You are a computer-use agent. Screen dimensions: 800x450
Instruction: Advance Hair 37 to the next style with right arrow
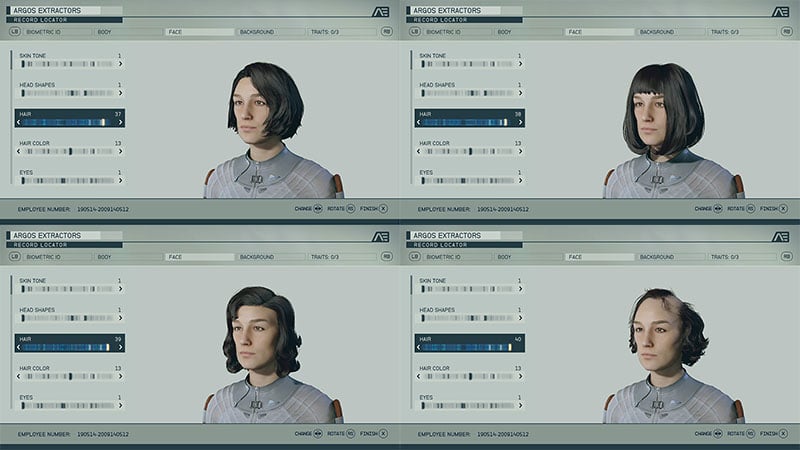tap(121, 123)
